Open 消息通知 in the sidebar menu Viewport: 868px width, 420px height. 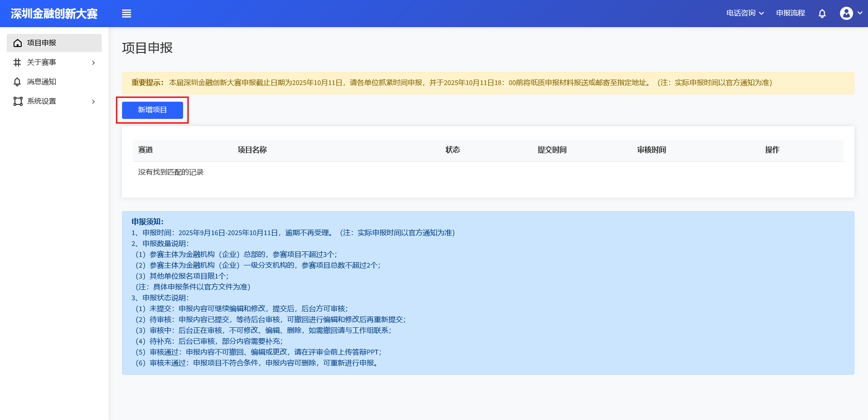(42, 82)
